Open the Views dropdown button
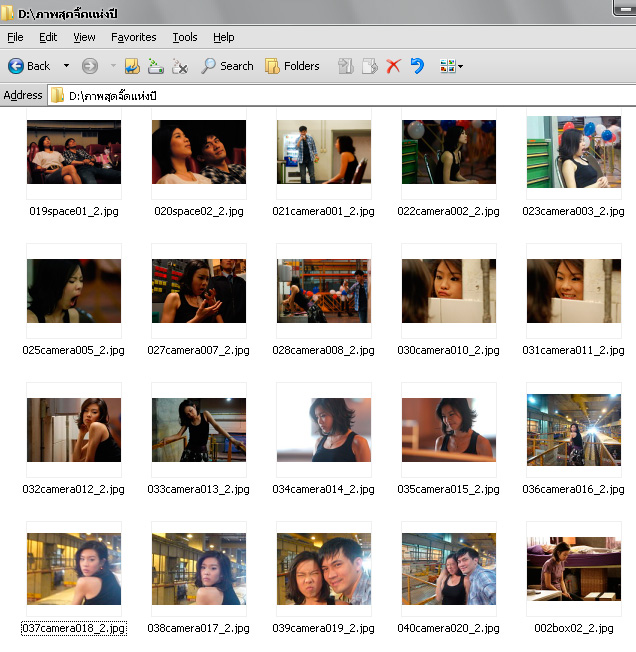This screenshot has width=636, height=652. 451,66
